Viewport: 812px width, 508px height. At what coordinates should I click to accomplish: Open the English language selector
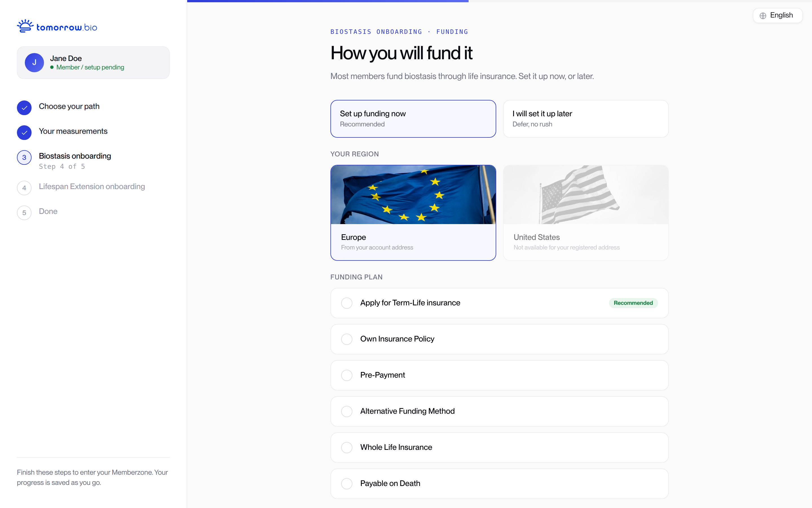click(x=777, y=16)
